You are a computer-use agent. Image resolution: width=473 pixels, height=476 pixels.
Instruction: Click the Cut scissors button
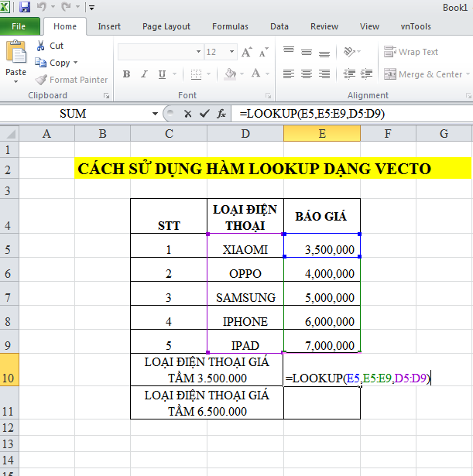coord(50,46)
